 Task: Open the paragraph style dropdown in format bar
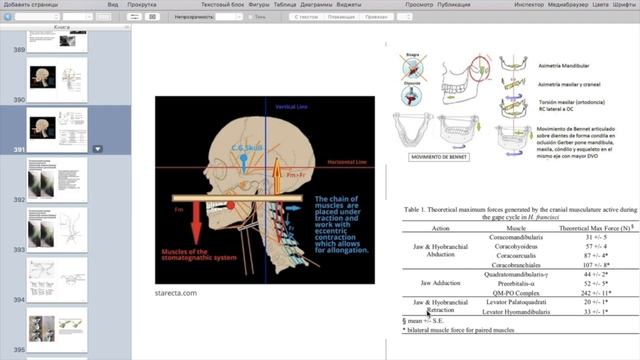37,17
